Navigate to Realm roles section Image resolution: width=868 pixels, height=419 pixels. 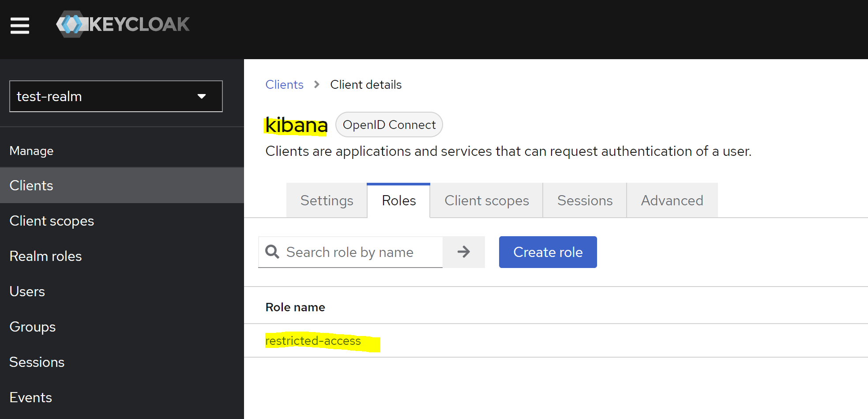pyautogui.click(x=45, y=256)
